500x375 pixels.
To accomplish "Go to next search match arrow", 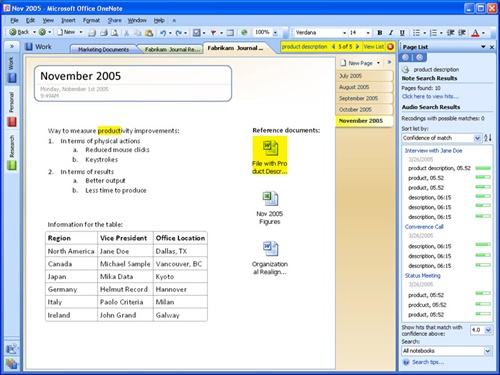I will click(357, 47).
